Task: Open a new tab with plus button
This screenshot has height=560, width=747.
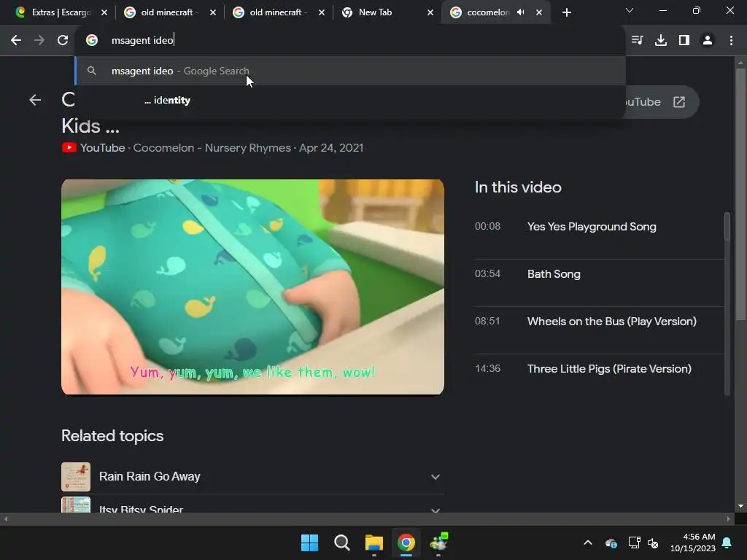Action: pos(566,12)
